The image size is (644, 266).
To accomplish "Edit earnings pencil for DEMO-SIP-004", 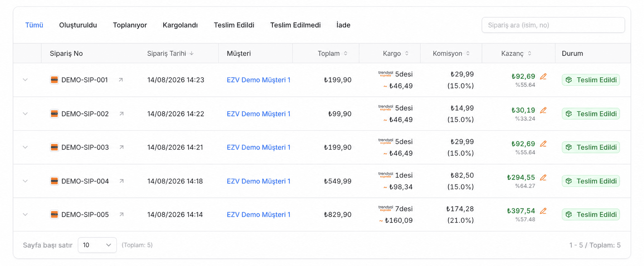I will tap(543, 178).
